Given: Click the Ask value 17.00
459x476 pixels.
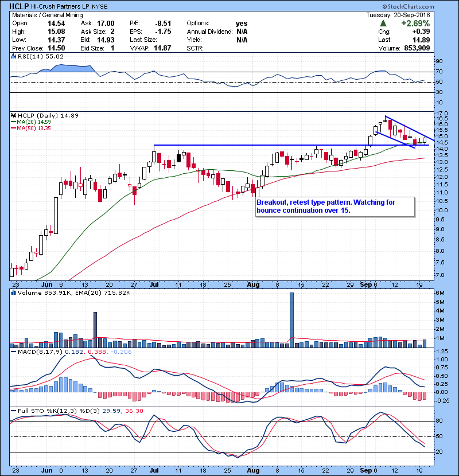Looking at the screenshot, I should point(106,24).
